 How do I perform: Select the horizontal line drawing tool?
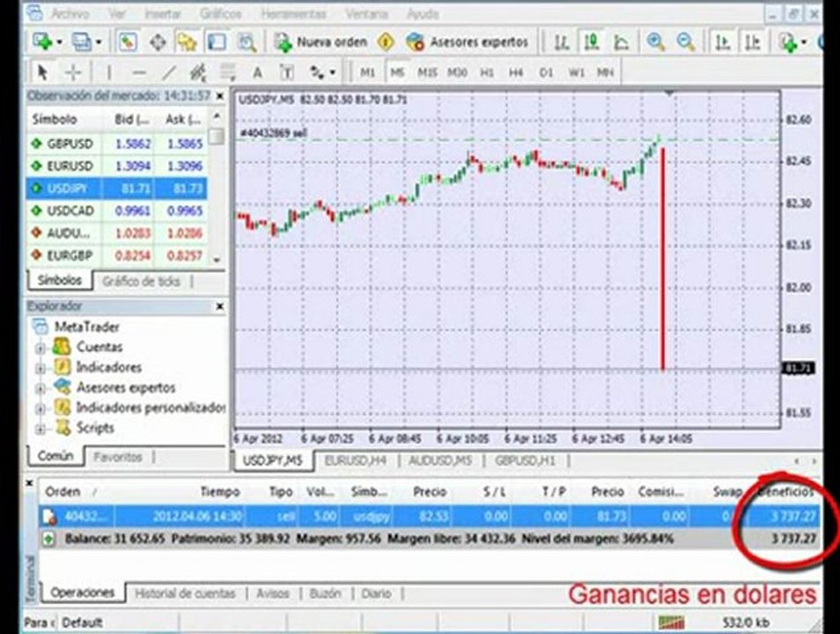pyautogui.click(x=139, y=72)
